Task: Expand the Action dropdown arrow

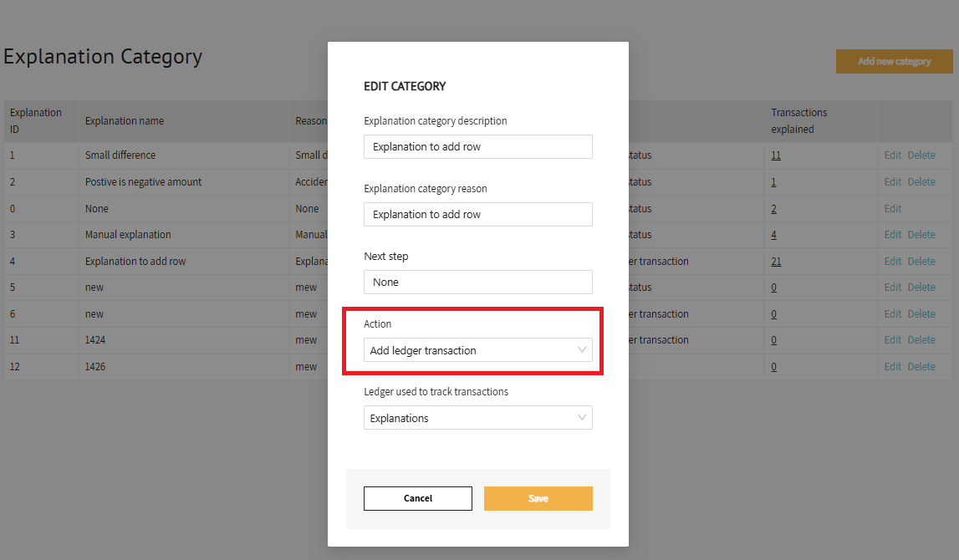Action: (x=582, y=350)
